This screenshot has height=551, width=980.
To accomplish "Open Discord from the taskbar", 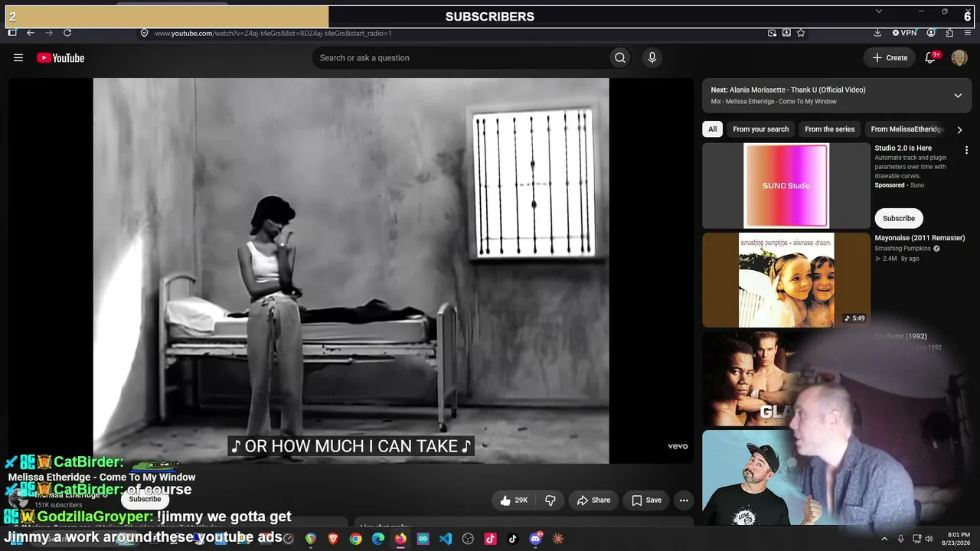I will pyautogui.click(x=535, y=539).
